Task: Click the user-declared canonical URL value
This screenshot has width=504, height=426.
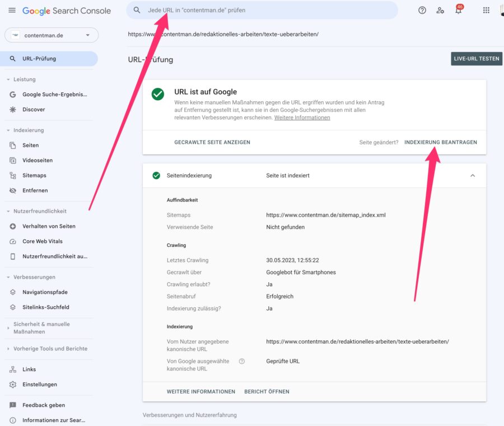Action: pyautogui.click(x=357, y=341)
